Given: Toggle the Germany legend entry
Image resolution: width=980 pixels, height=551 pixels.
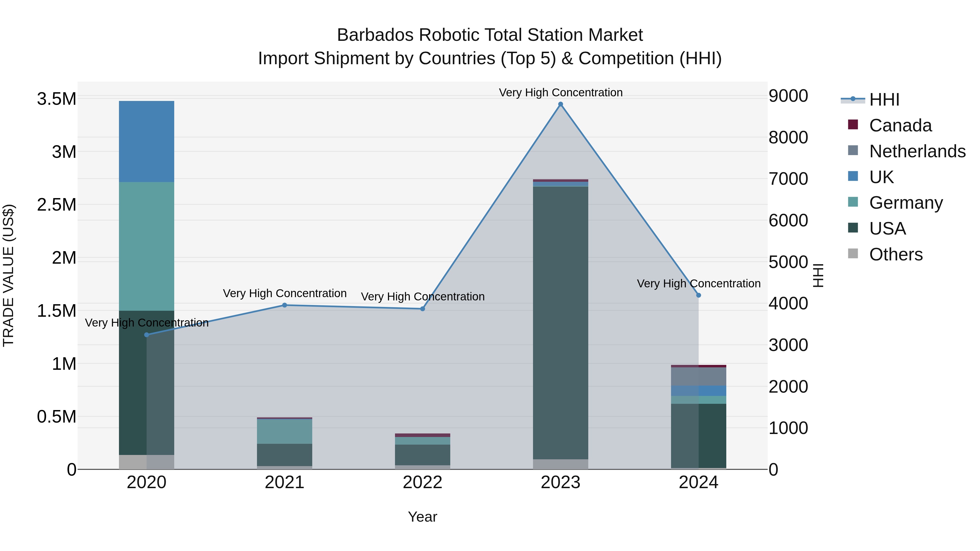Looking at the screenshot, I should click(x=895, y=203).
